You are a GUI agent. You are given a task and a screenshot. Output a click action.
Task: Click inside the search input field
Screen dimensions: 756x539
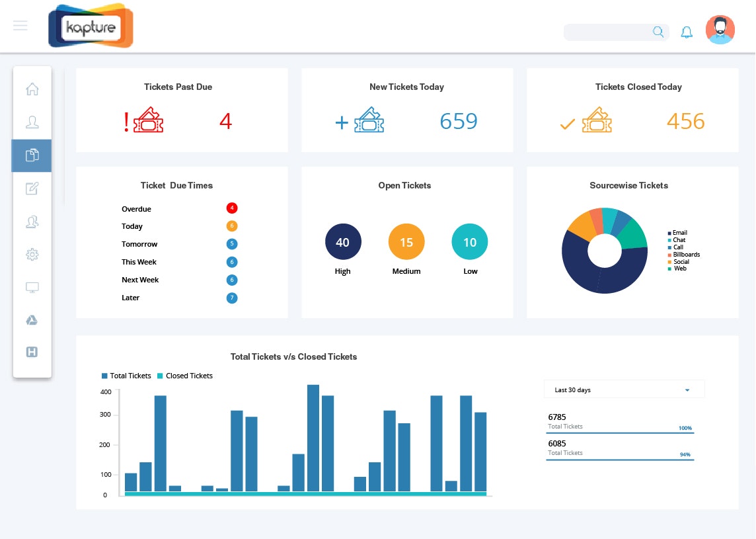[x=608, y=32]
